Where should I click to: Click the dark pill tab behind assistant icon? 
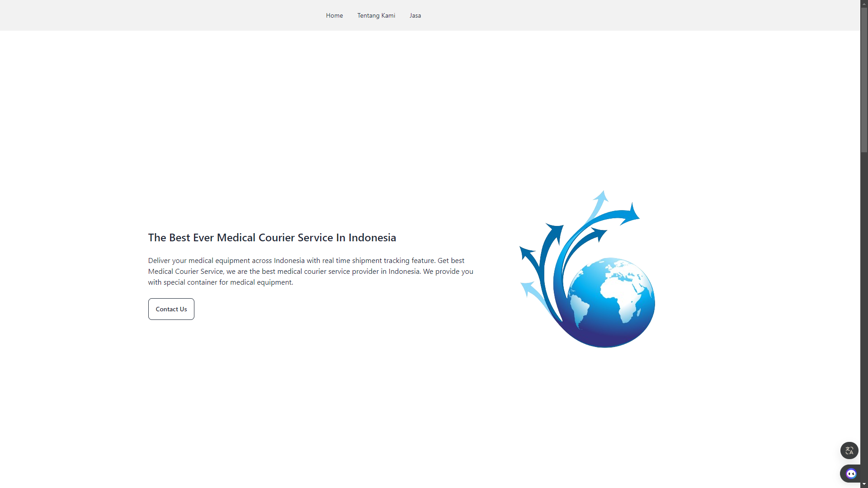coord(843,474)
